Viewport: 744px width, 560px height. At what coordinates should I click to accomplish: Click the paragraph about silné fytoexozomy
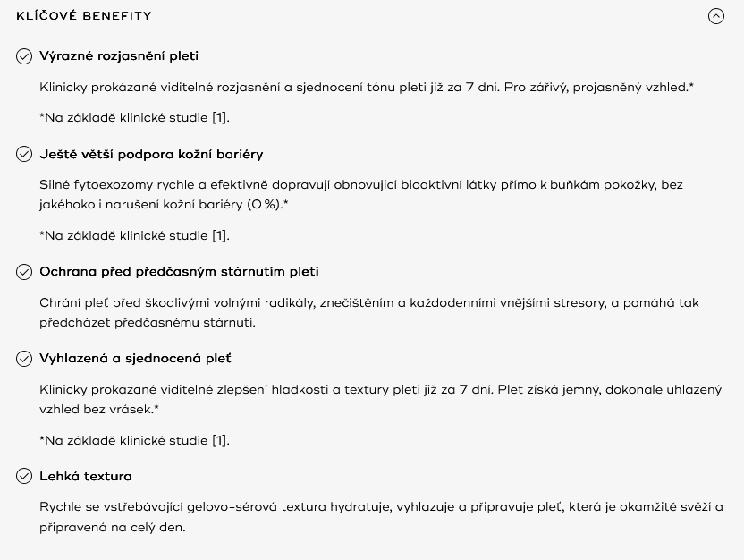point(361,195)
